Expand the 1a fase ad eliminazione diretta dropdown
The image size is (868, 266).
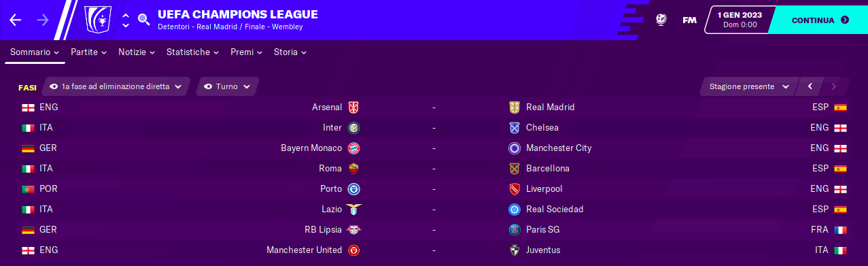(116, 86)
